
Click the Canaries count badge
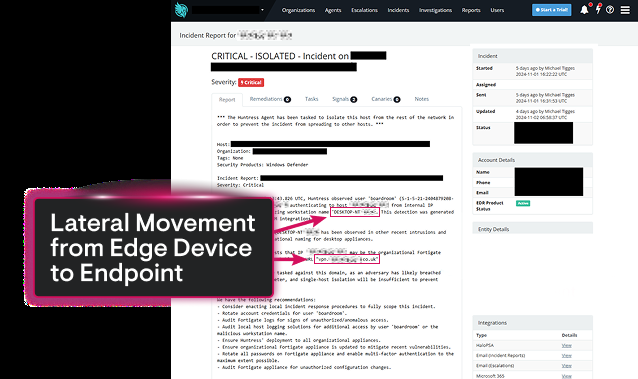point(397,99)
